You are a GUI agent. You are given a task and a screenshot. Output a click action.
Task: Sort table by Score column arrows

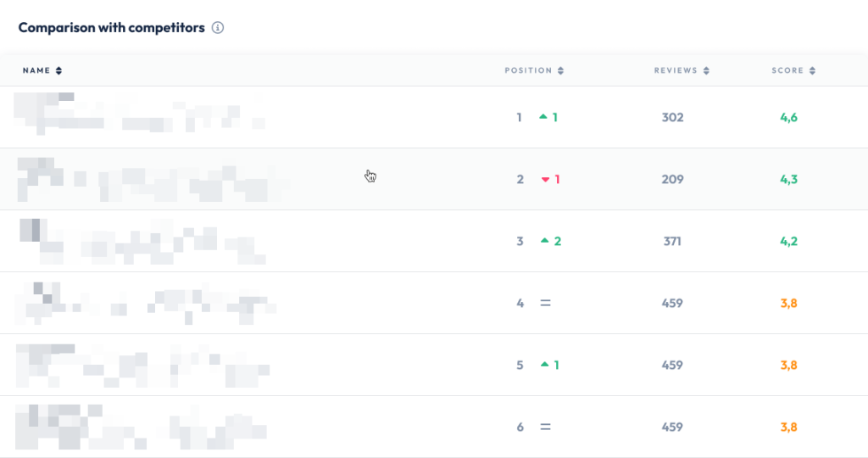pos(812,70)
